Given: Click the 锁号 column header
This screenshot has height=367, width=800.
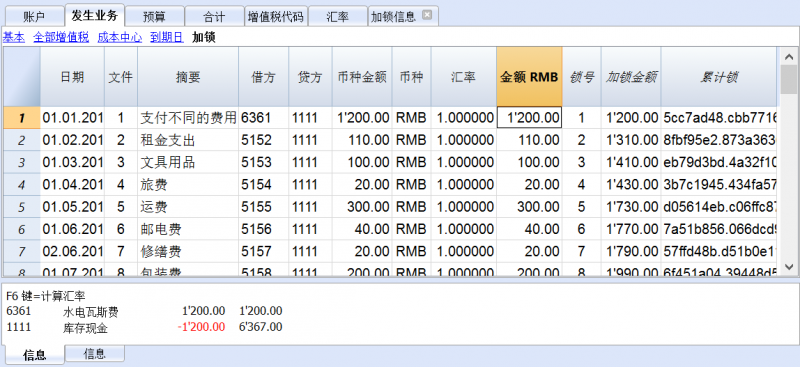Looking at the screenshot, I should 582,77.
